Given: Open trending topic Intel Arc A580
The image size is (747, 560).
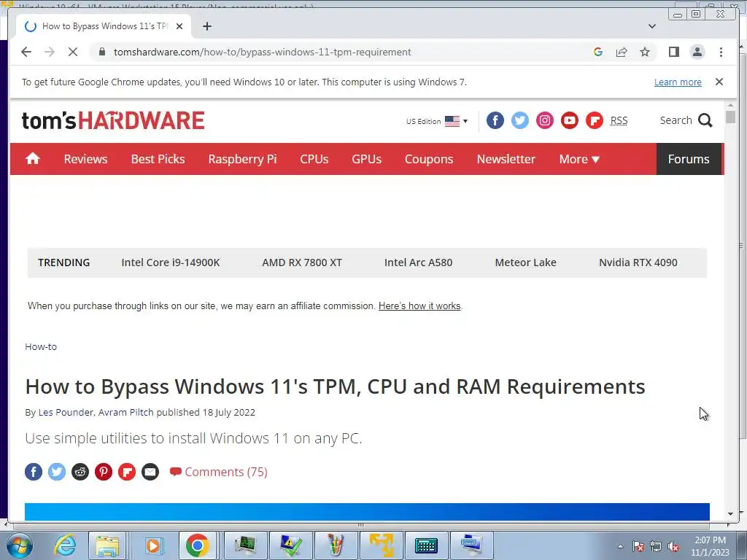Looking at the screenshot, I should pyautogui.click(x=418, y=262).
